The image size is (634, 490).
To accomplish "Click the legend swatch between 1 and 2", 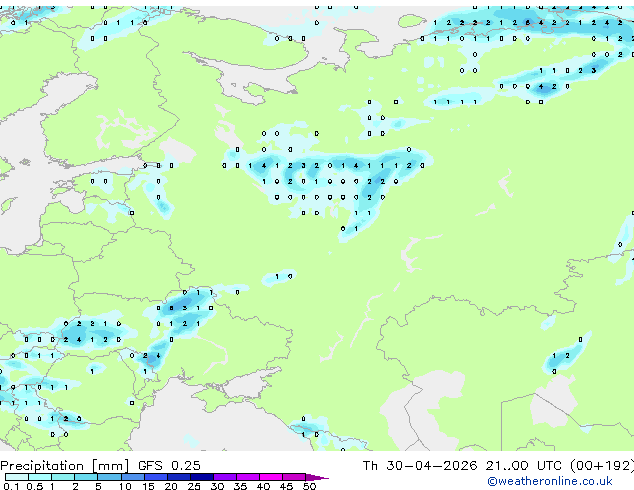I will point(63,477).
